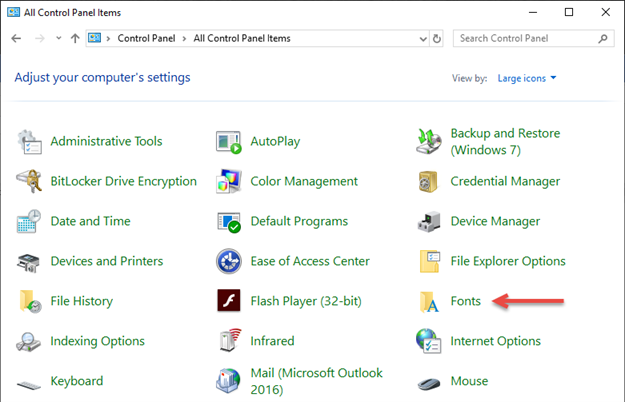
Task: Click the Default Programs icon
Action: (x=229, y=222)
